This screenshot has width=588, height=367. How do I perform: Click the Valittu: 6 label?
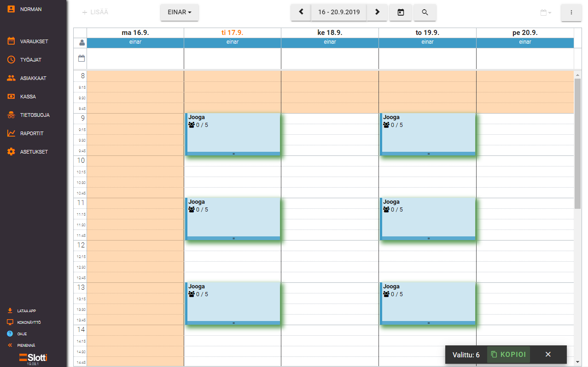click(x=466, y=355)
